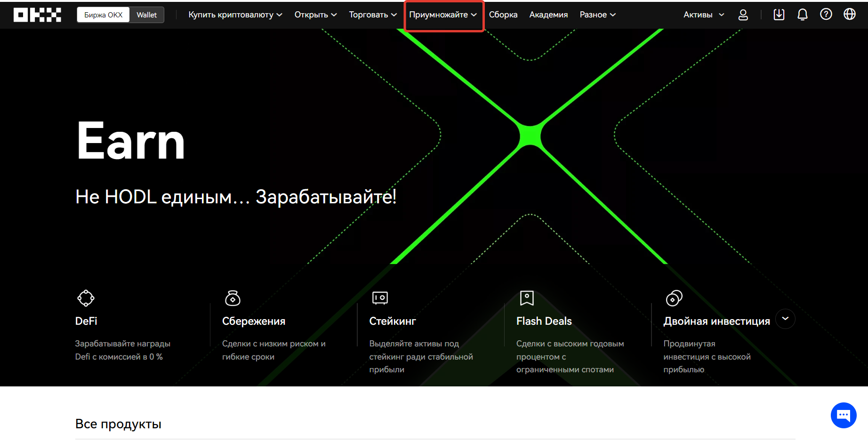Expand the Открыть menu
This screenshot has height=441, width=868.
(316, 15)
